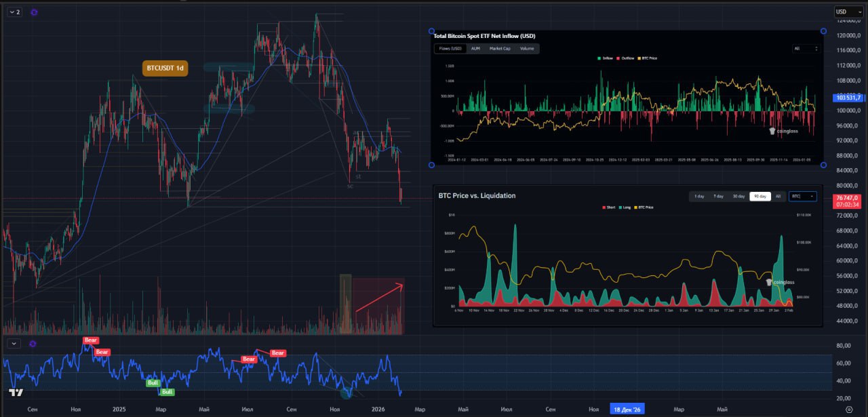Click the bottom-right resize handle of ETF image

click(x=823, y=165)
